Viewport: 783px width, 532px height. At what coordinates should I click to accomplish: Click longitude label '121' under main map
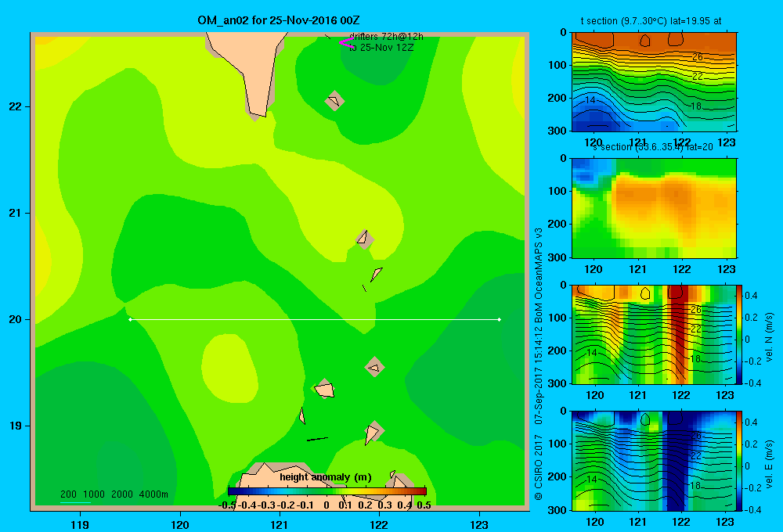(x=280, y=524)
